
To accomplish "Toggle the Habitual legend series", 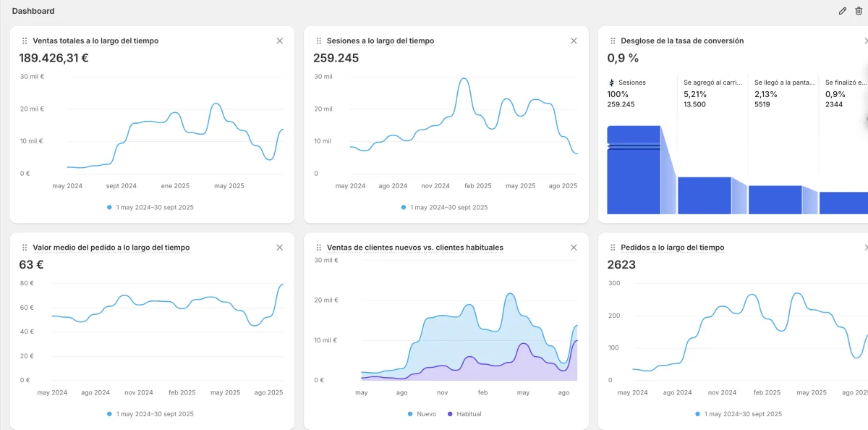I will point(464,414).
